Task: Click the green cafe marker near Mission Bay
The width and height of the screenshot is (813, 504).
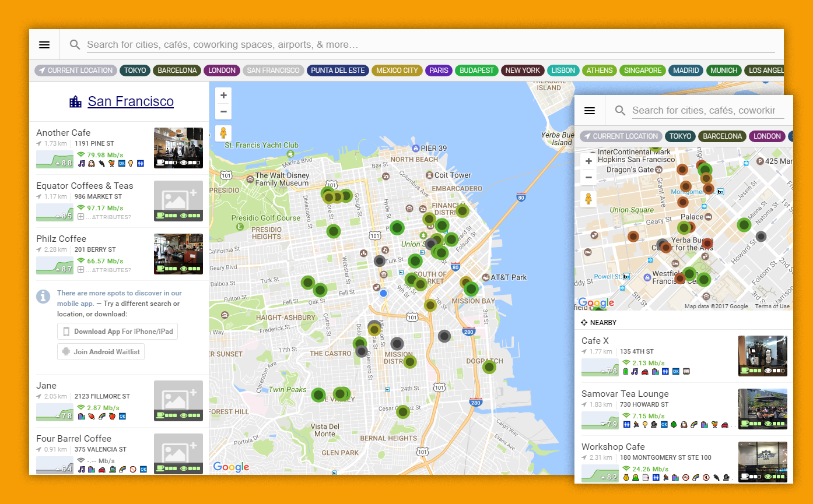Action: click(471, 288)
